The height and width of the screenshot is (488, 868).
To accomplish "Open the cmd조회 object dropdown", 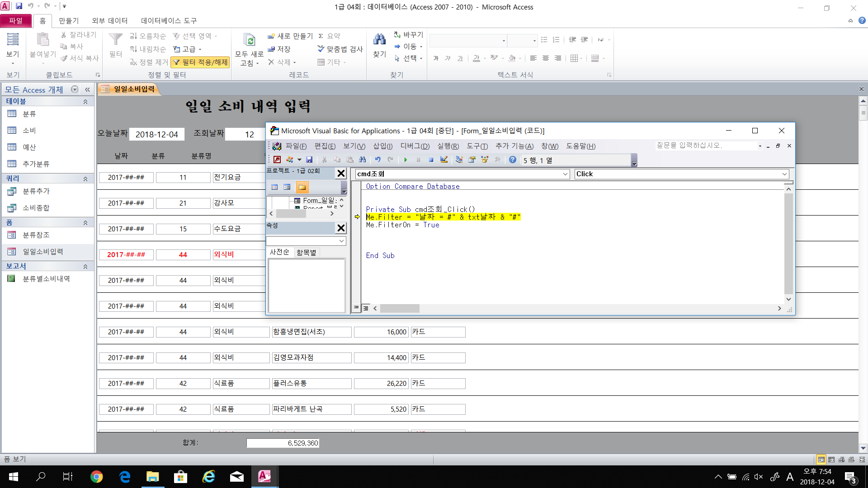I will 565,174.
